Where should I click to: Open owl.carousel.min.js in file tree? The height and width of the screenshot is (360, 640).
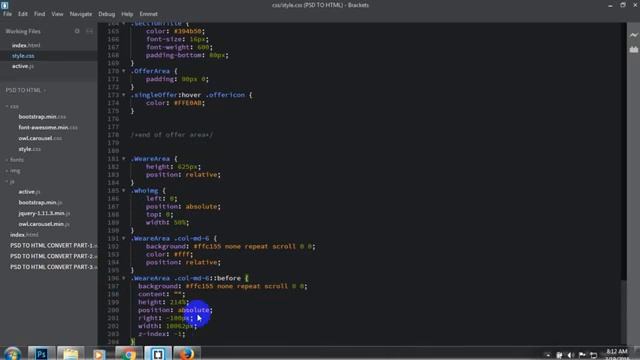(44, 224)
